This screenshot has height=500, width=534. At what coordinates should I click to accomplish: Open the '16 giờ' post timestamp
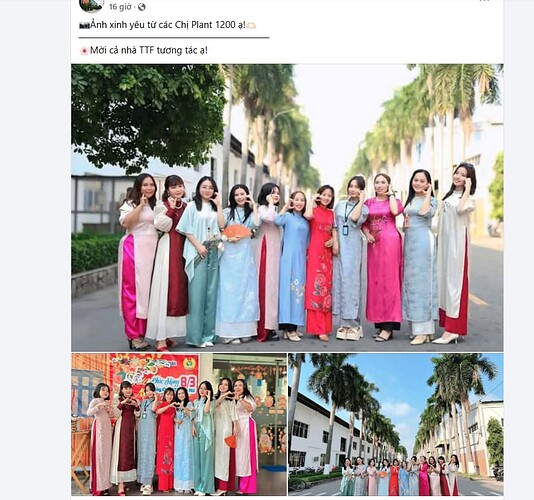point(120,7)
